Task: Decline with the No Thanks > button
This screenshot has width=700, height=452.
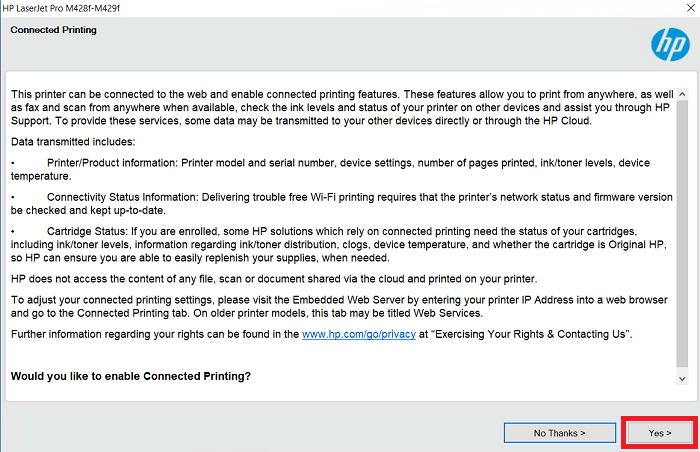Action: coord(559,433)
